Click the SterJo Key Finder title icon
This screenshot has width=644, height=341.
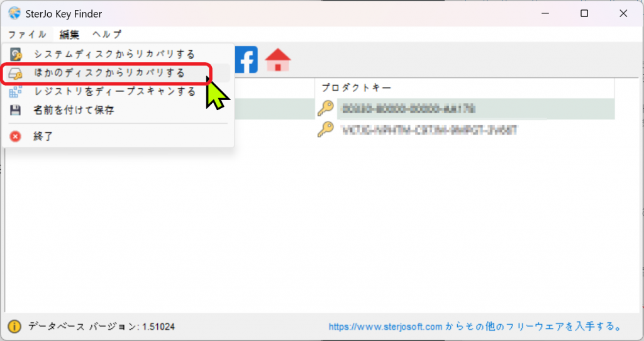14,13
